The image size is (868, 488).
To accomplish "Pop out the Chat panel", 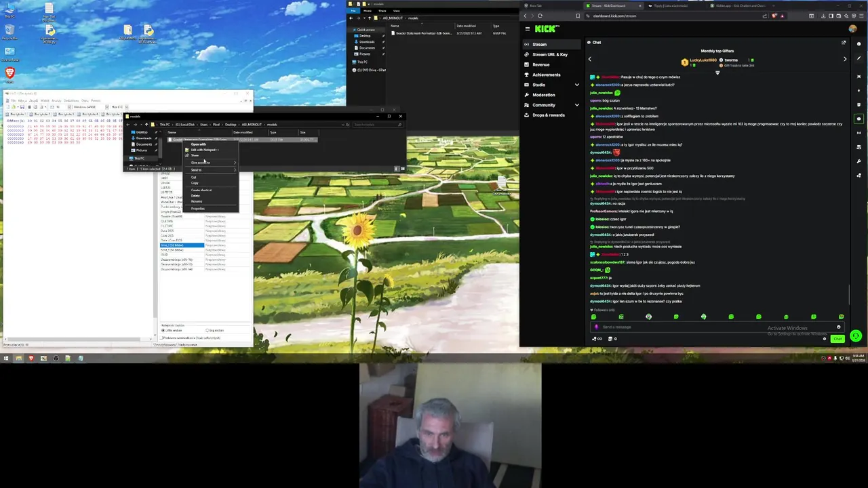I will click(844, 43).
